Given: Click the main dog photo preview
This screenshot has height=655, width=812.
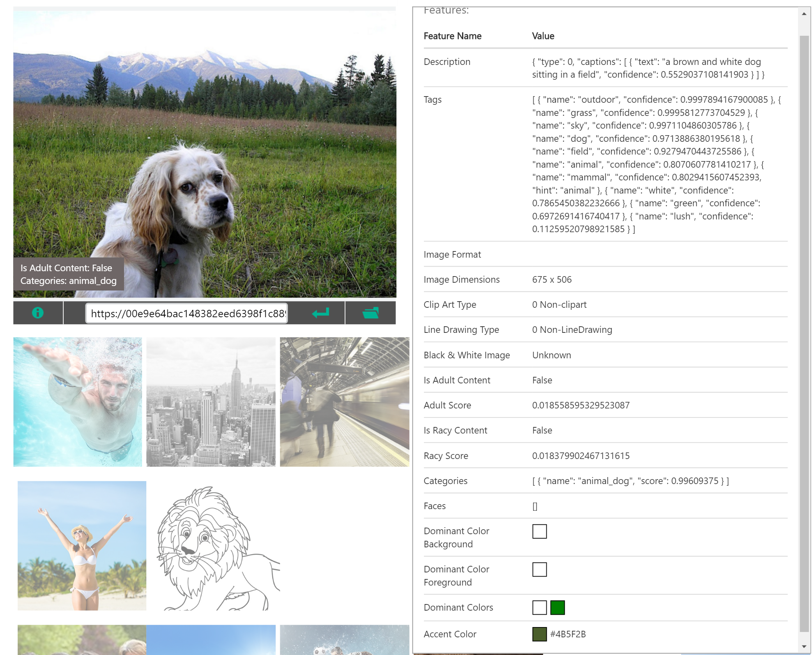Looking at the screenshot, I should 205,154.
